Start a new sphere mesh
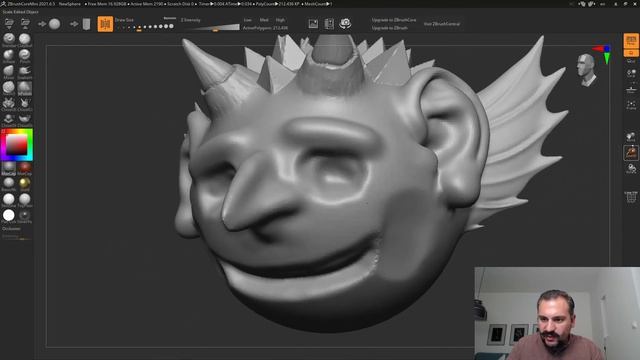640x360 pixels. pos(55,24)
